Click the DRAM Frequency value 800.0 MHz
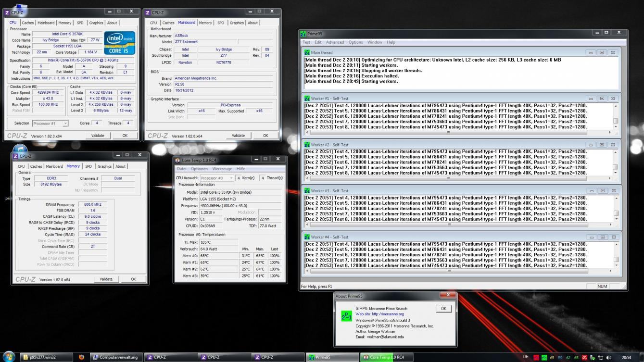The width and height of the screenshot is (644, 362). point(92,204)
